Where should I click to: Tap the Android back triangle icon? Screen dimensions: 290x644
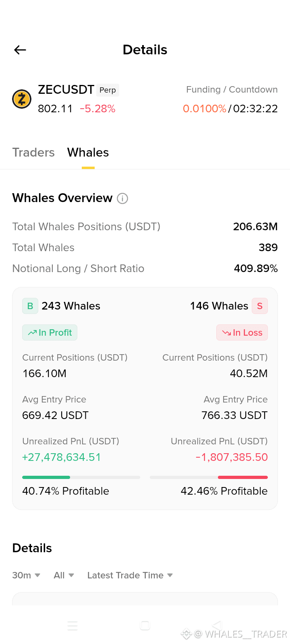(x=217, y=625)
